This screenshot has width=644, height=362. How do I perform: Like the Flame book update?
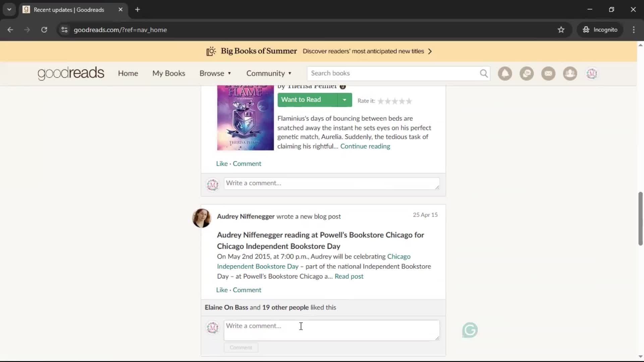pyautogui.click(x=222, y=164)
